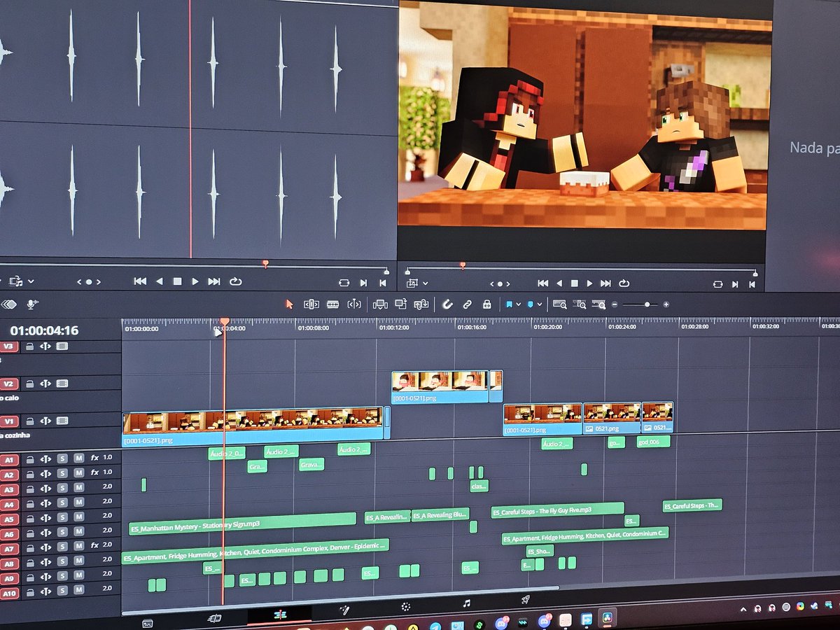The width and height of the screenshot is (840, 630).
Task: Click the Custom Zoom icon
Action: (598, 304)
